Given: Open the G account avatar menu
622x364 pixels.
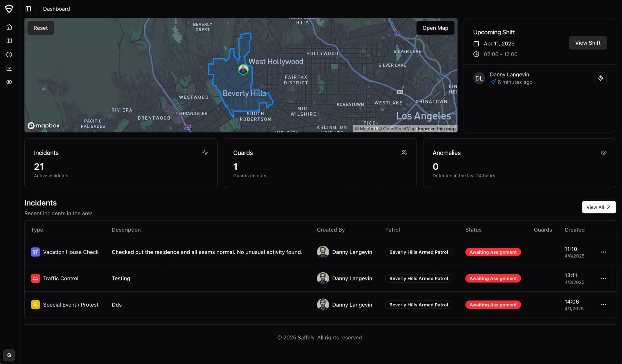Looking at the screenshot, I should 9,355.
